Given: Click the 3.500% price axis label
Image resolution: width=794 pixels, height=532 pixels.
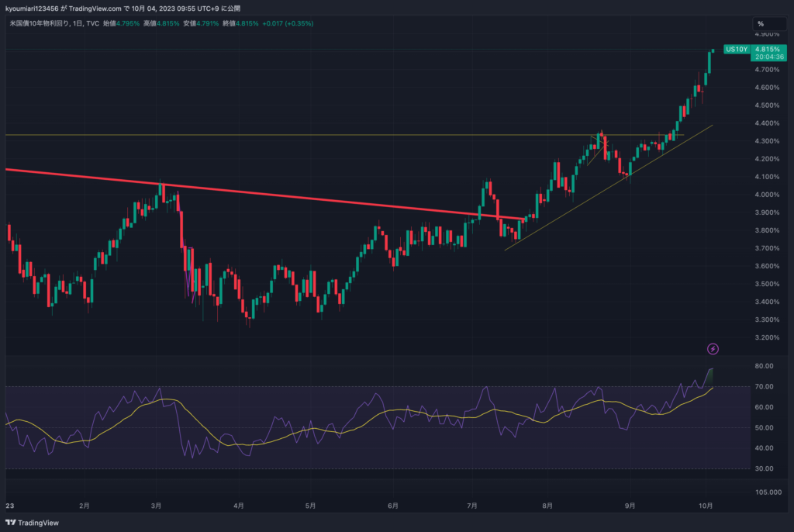Looking at the screenshot, I should [x=767, y=284].
